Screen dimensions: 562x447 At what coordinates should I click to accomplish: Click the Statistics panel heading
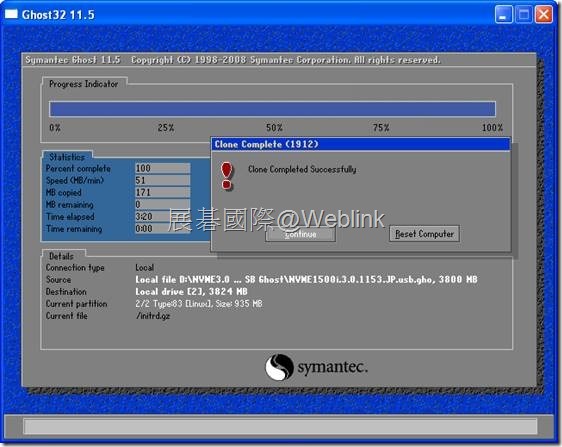pyautogui.click(x=67, y=157)
